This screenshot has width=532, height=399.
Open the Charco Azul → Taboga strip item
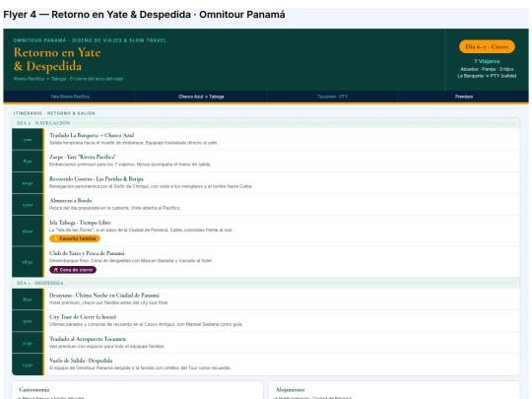point(201,97)
